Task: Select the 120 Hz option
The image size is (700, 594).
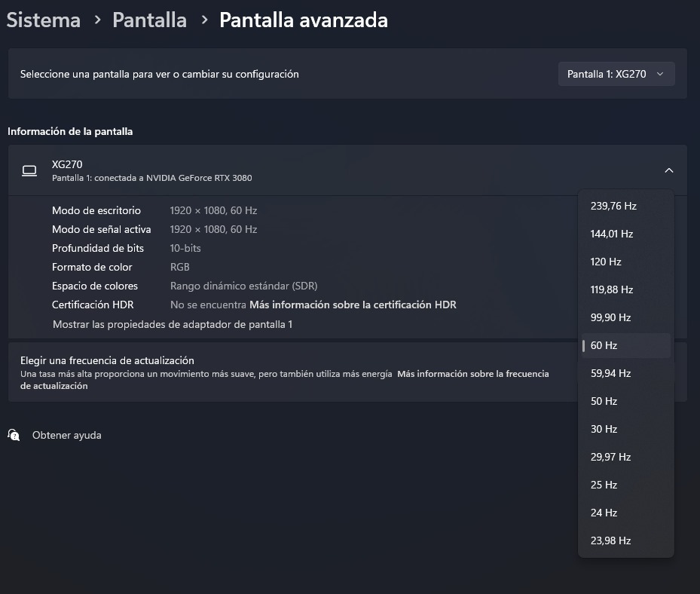Action: point(606,262)
